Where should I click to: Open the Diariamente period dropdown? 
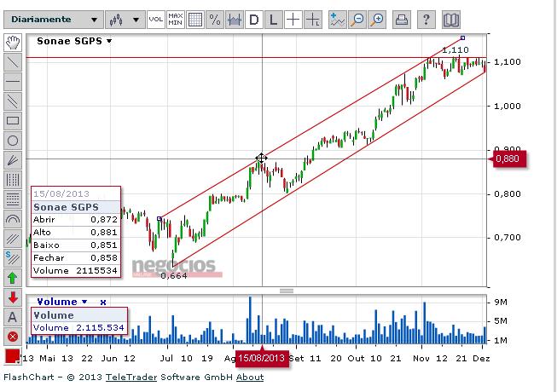click(53, 20)
